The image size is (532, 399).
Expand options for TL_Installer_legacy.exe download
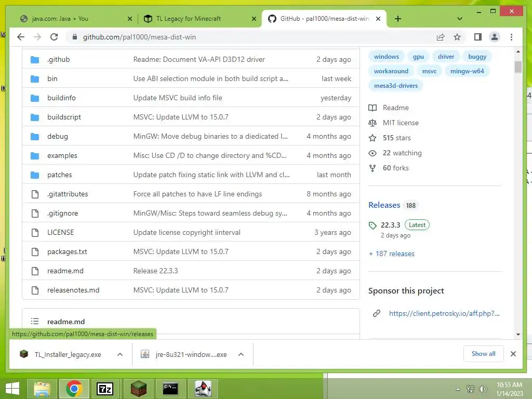(120, 354)
